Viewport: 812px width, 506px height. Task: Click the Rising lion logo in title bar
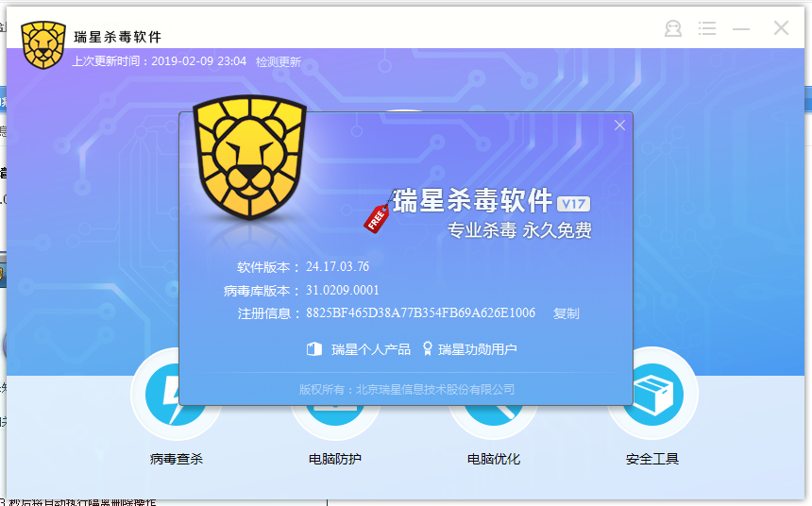[x=43, y=45]
